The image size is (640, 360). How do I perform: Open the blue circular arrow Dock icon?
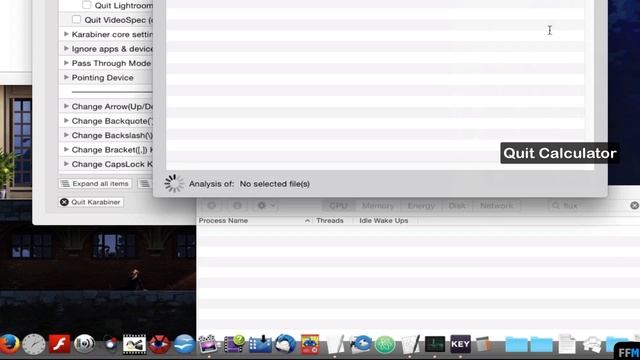click(361, 344)
